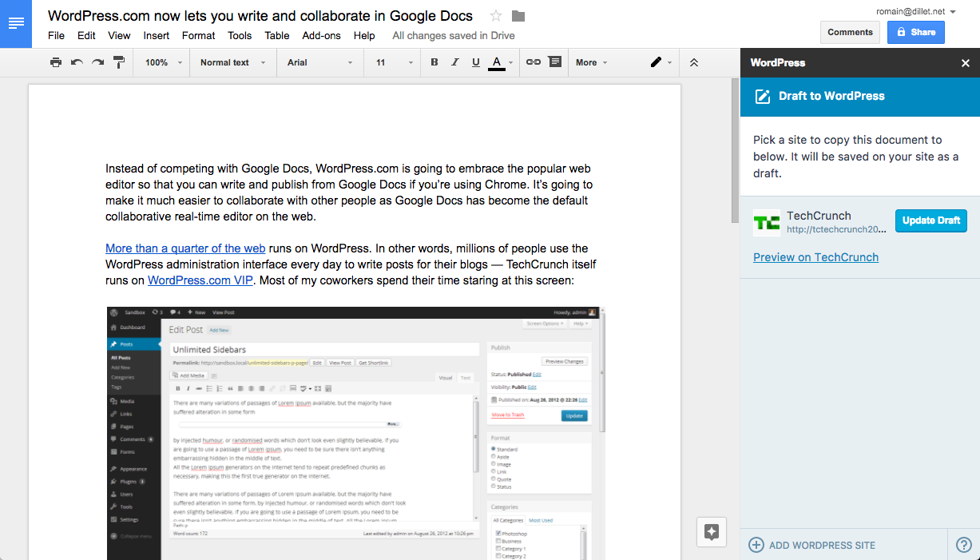Toggle bold formatting
This screenshot has width=980, height=560.
click(x=434, y=62)
